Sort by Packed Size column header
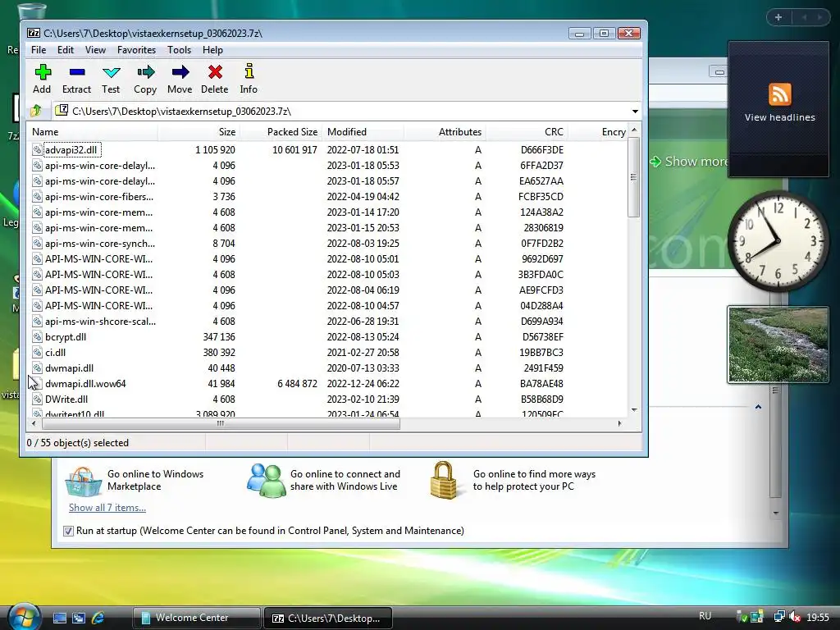Screen dimensions: 840x630 [281, 132]
